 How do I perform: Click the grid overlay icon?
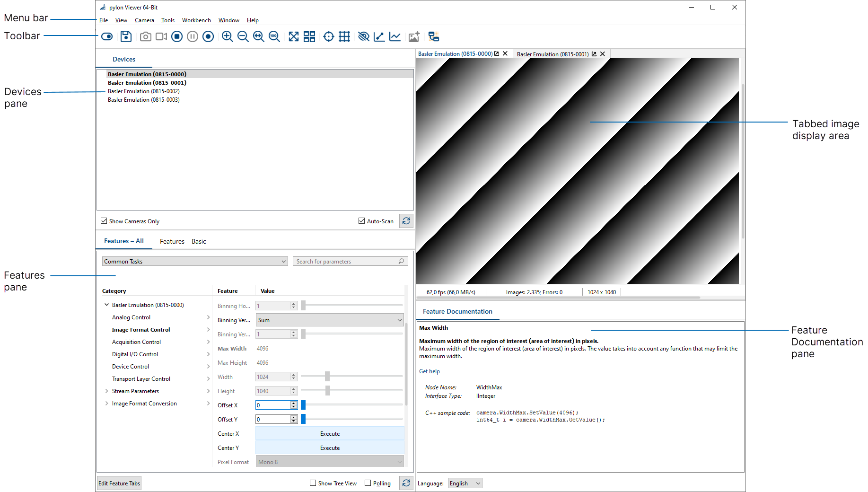(x=344, y=36)
